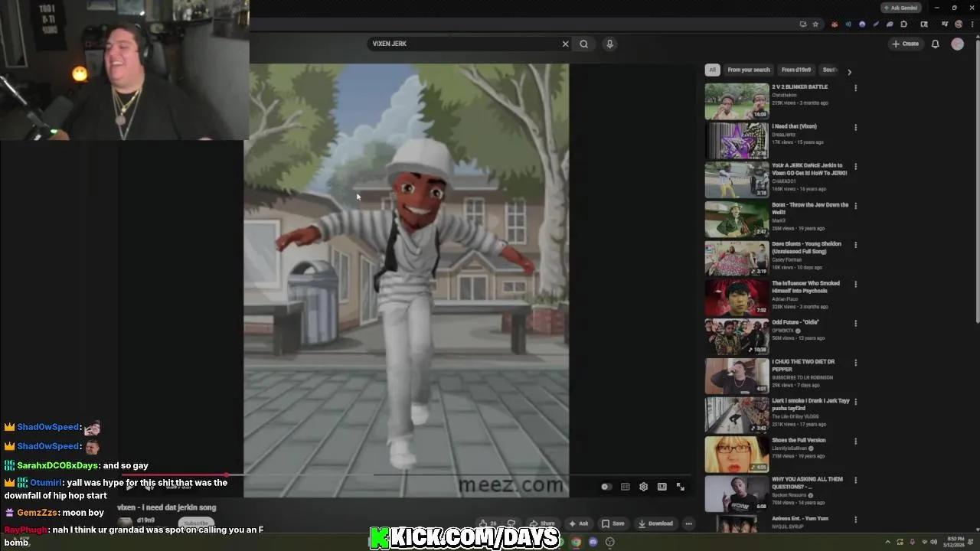Open Shoes the Full Version title

pyautogui.click(x=799, y=440)
